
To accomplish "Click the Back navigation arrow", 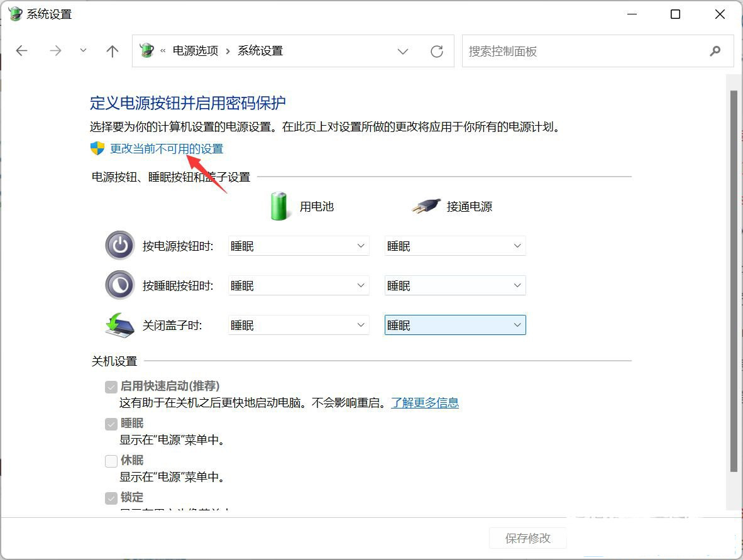I will click(x=22, y=51).
